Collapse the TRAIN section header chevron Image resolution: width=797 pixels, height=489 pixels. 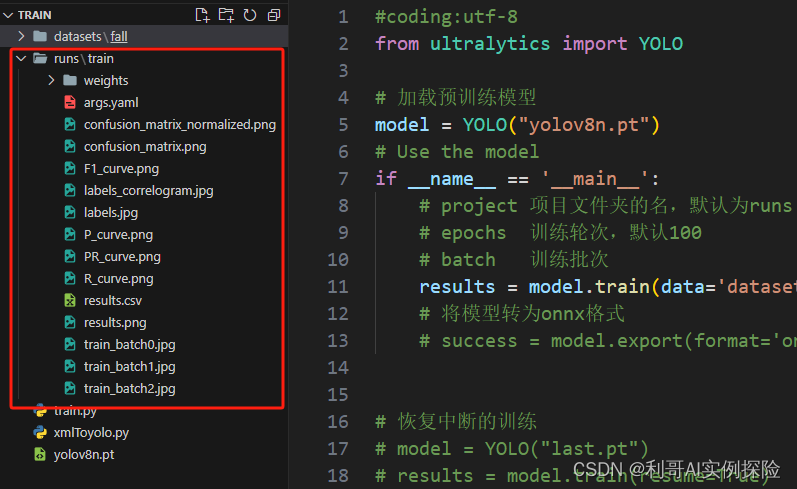[8, 15]
